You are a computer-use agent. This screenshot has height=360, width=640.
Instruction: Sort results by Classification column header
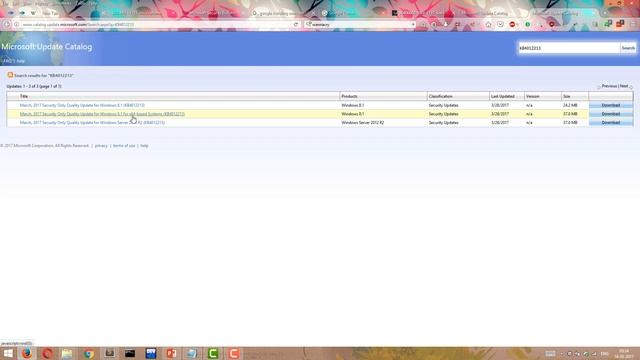(441, 96)
